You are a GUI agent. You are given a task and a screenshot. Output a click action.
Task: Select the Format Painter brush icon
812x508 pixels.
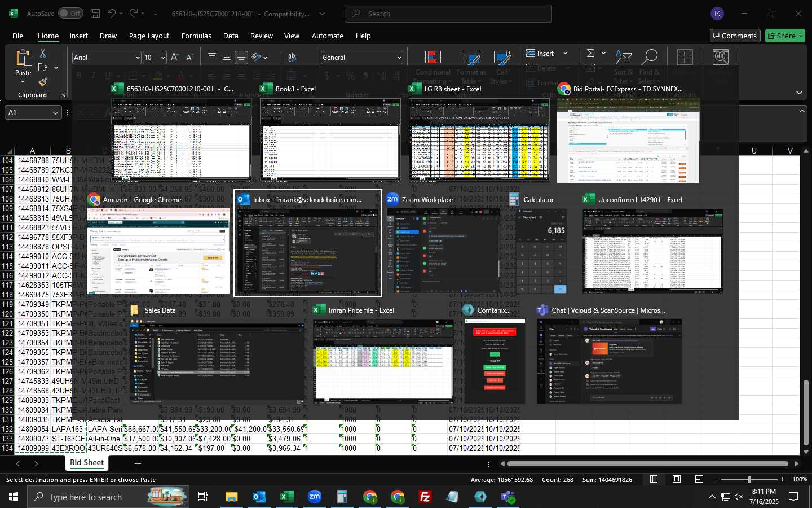click(43, 82)
